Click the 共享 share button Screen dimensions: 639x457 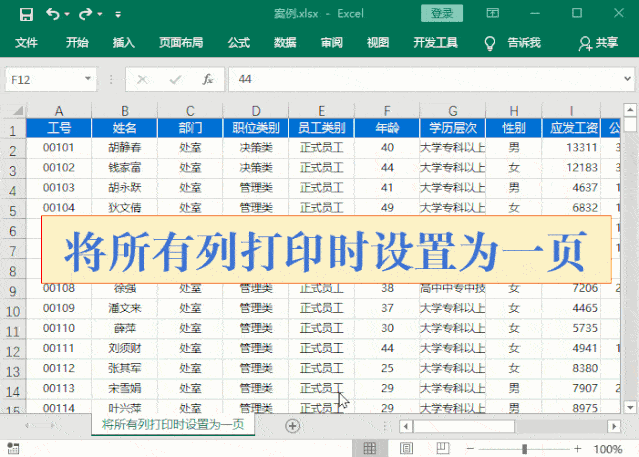pyautogui.click(x=598, y=43)
